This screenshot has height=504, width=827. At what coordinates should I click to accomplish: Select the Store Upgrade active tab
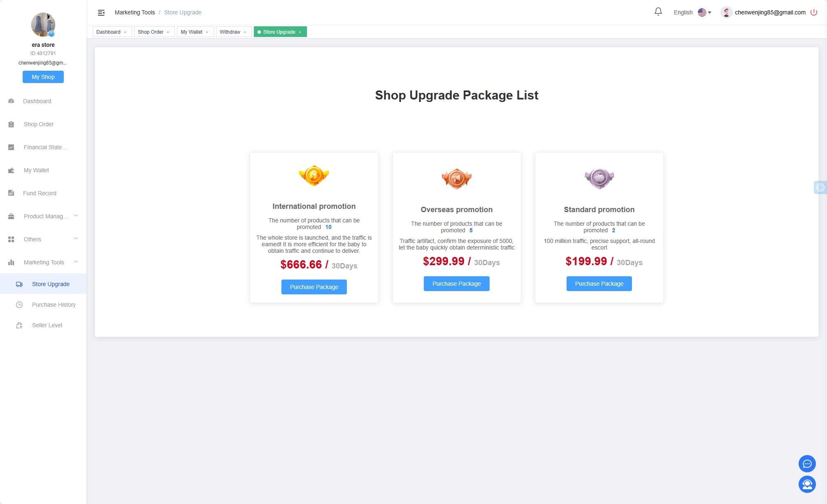click(x=279, y=32)
